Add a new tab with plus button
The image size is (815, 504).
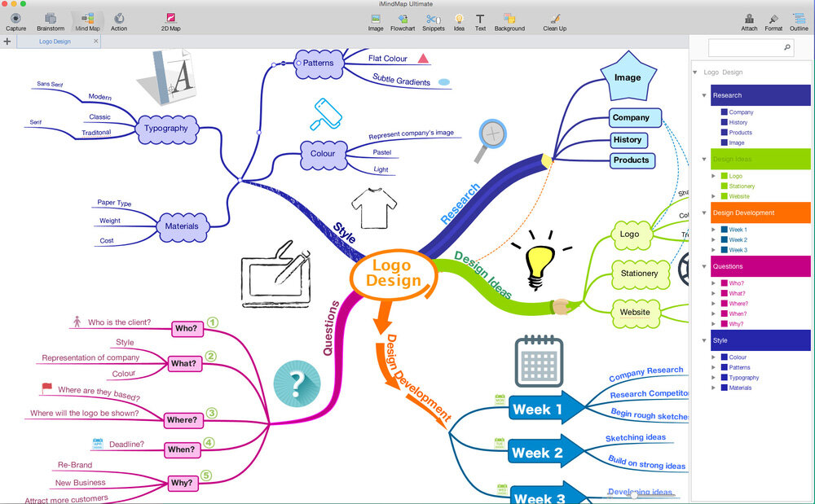click(x=7, y=41)
